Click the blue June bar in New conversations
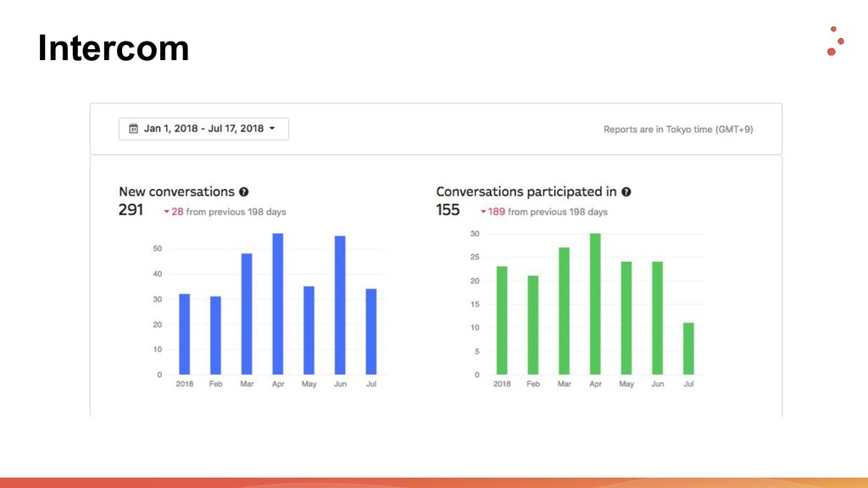Viewport: 868px width, 488px height. point(340,305)
